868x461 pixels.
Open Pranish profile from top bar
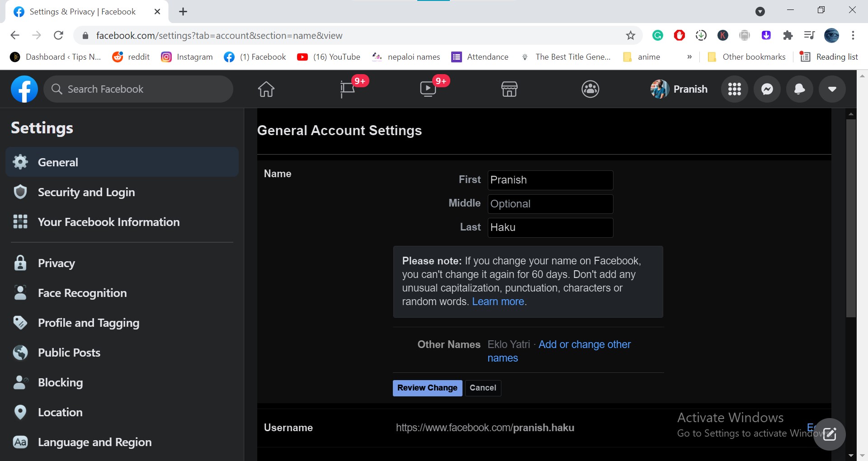click(x=679, y=89)
